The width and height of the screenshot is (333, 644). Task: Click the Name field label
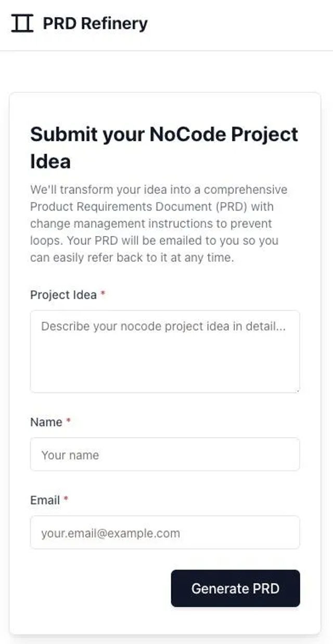tap(46, 422)
